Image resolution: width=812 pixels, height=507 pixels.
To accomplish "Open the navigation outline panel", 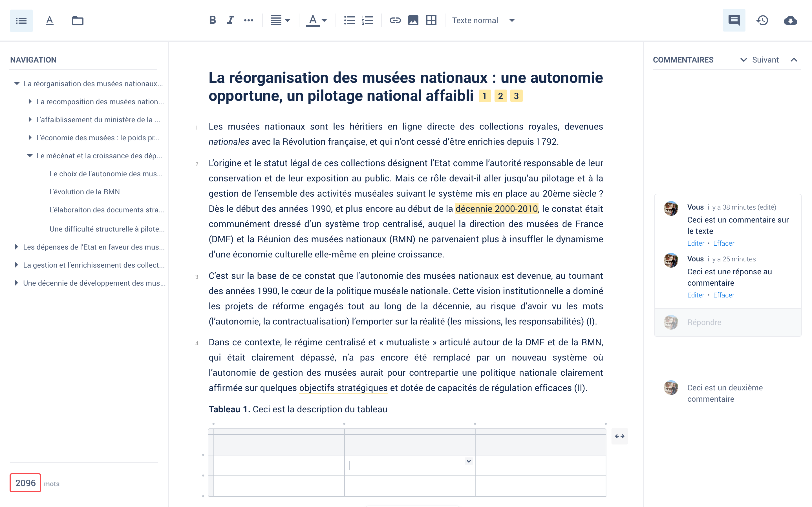I will click(21, 21).
